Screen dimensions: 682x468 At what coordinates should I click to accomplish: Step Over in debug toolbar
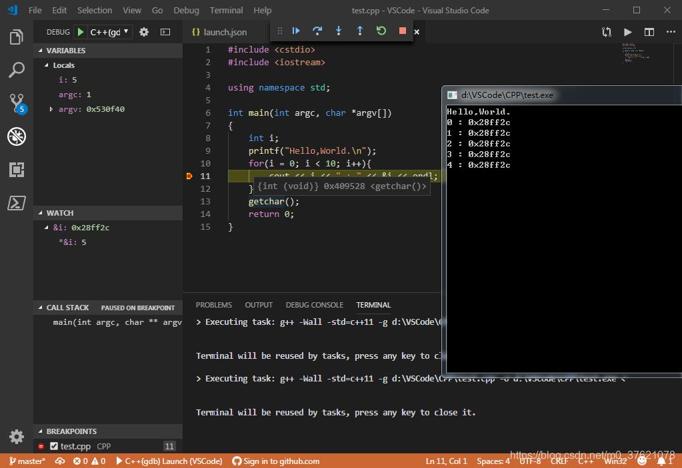click(317, 31)
